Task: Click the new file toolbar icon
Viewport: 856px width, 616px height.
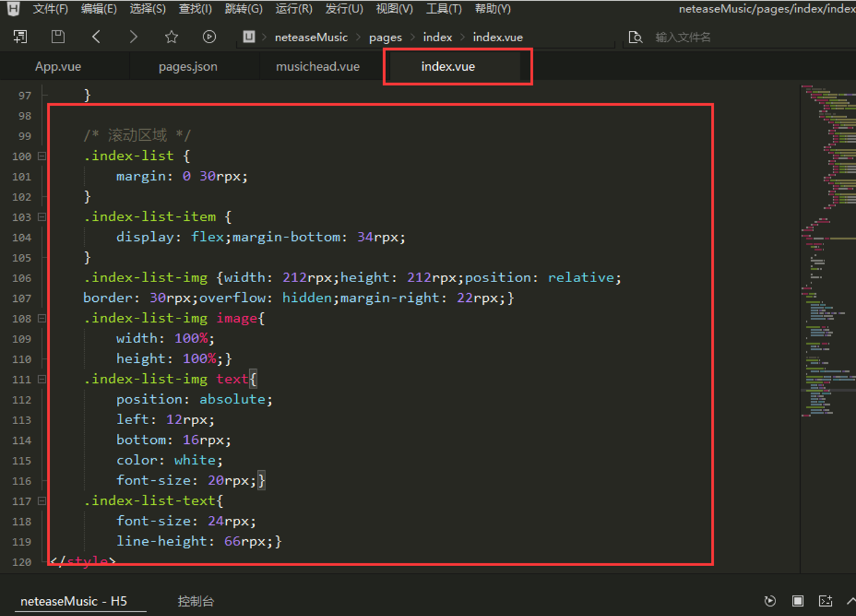Action: [x=20, y=37]
